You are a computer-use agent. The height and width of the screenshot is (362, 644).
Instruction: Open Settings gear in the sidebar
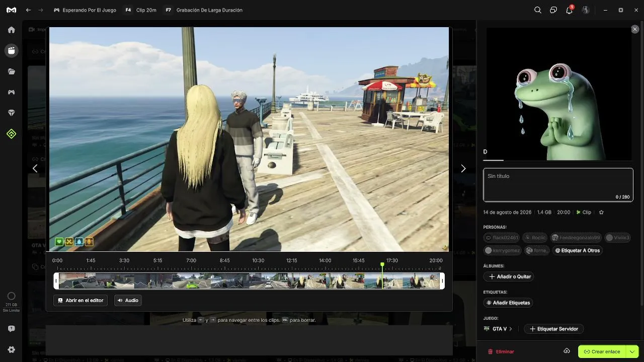tap(11, 350)
